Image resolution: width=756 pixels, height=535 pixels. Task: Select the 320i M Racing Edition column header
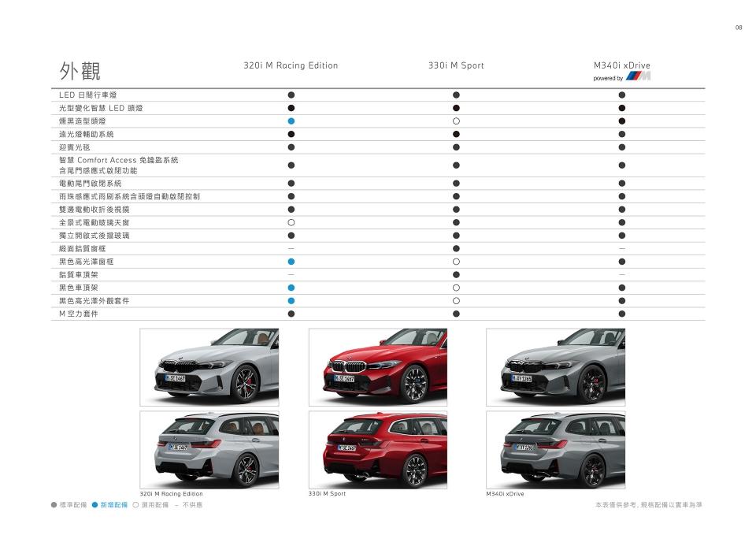tap(291, 65)
